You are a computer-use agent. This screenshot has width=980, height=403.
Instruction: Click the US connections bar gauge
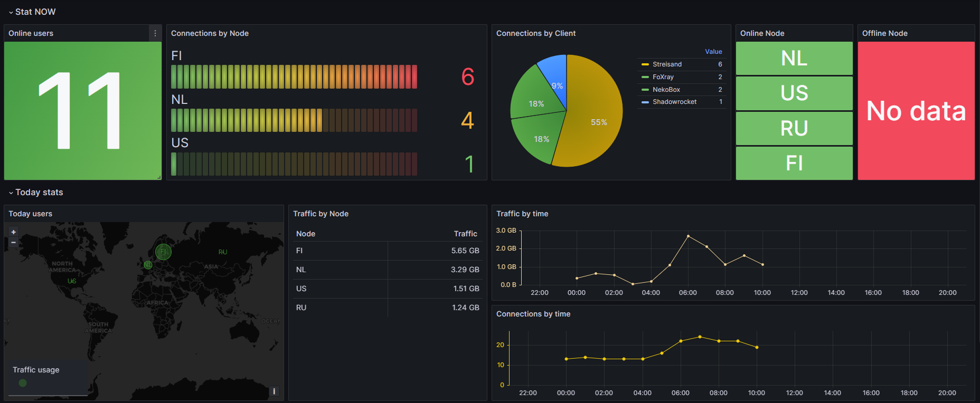coord(294,164)
